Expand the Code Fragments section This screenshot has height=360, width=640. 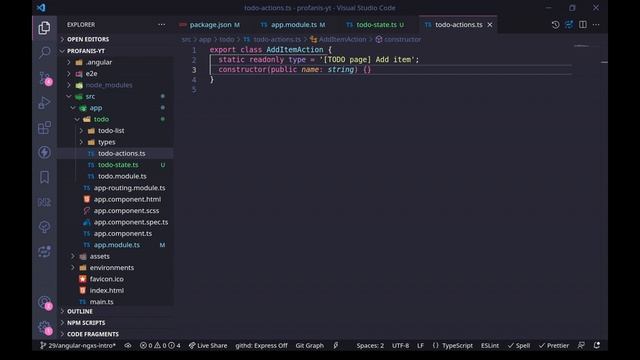(93, 334)
